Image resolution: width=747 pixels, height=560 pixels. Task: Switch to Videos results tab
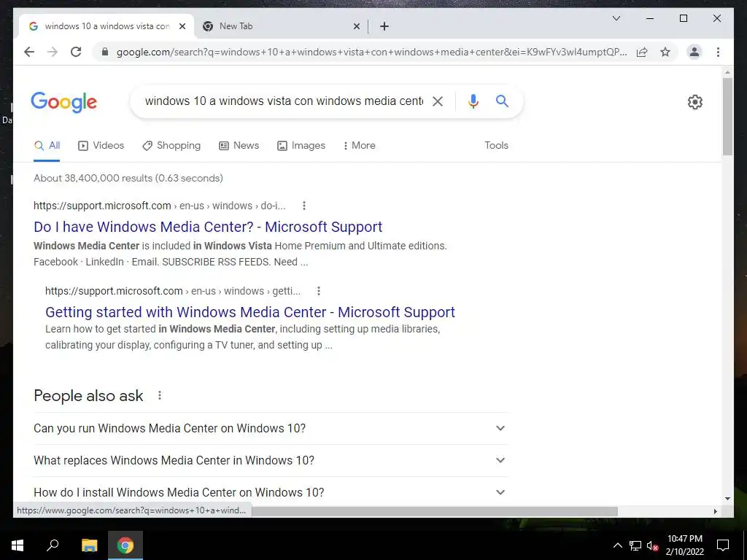[101, 145]
